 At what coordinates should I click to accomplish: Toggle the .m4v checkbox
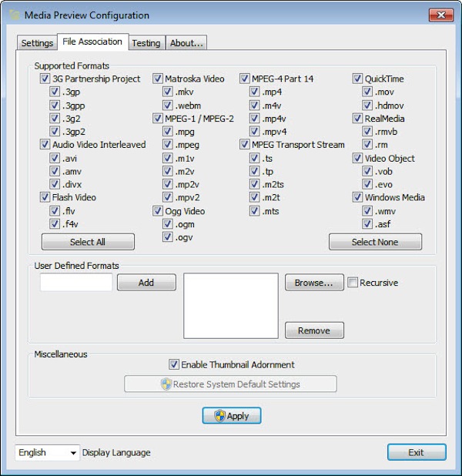point(254,106)
